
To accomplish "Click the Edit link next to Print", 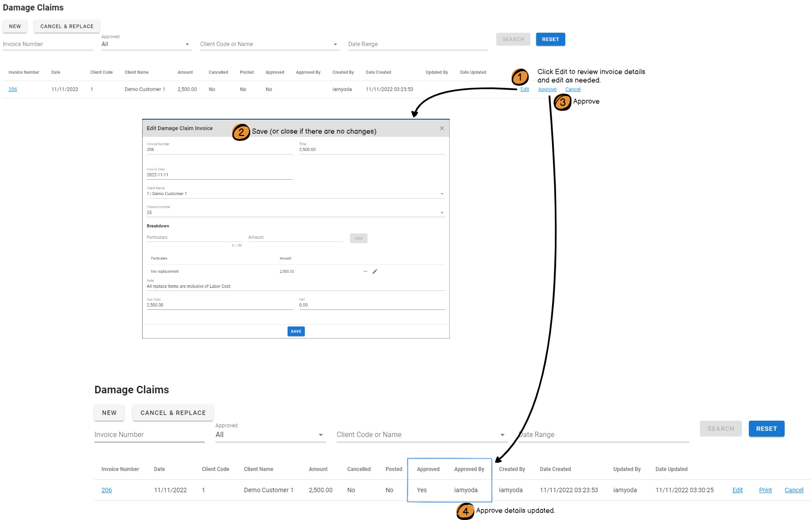I will pyautogui.click(x=737, y=490).
